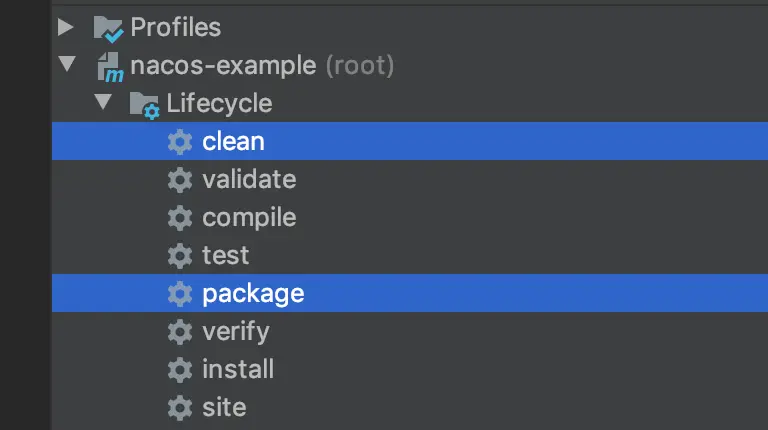Click the Maven module icon for nacos-example
This screenshot has height=430, width=768.
coord(109,67)
